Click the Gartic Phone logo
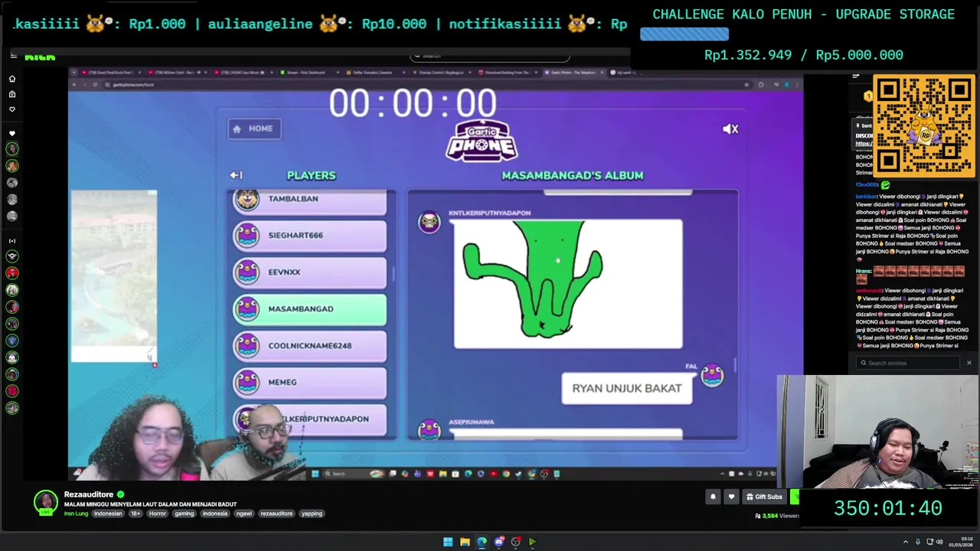 (x=482, y=140)
